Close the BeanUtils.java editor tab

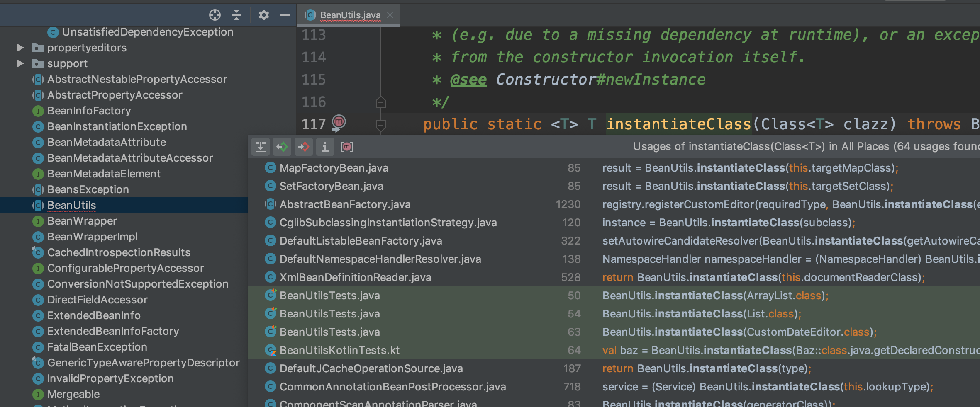[x=390, y=15]
